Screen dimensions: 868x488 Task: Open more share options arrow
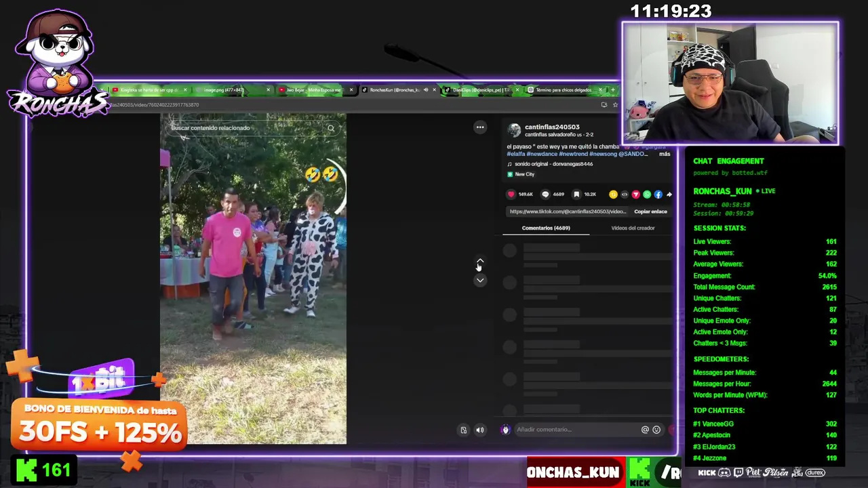[669, 195]
